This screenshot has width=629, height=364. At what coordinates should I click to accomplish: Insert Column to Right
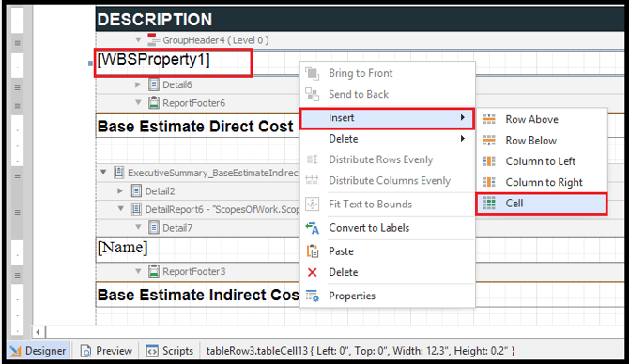click(x=542, y=182)
